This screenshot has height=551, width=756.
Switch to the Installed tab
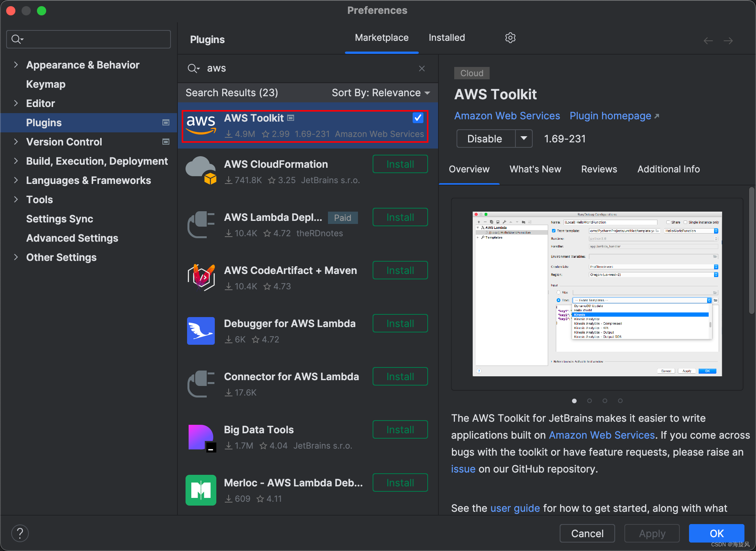(447, 38)
